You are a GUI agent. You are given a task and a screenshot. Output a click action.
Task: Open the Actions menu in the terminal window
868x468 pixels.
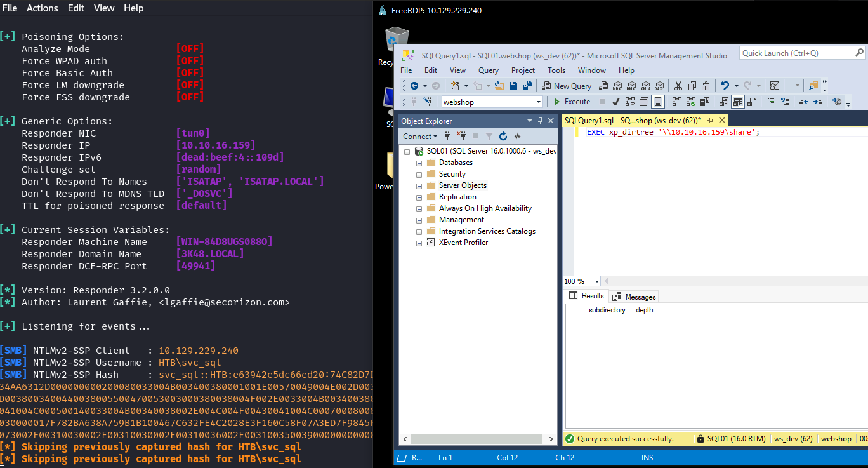(43, 8)
